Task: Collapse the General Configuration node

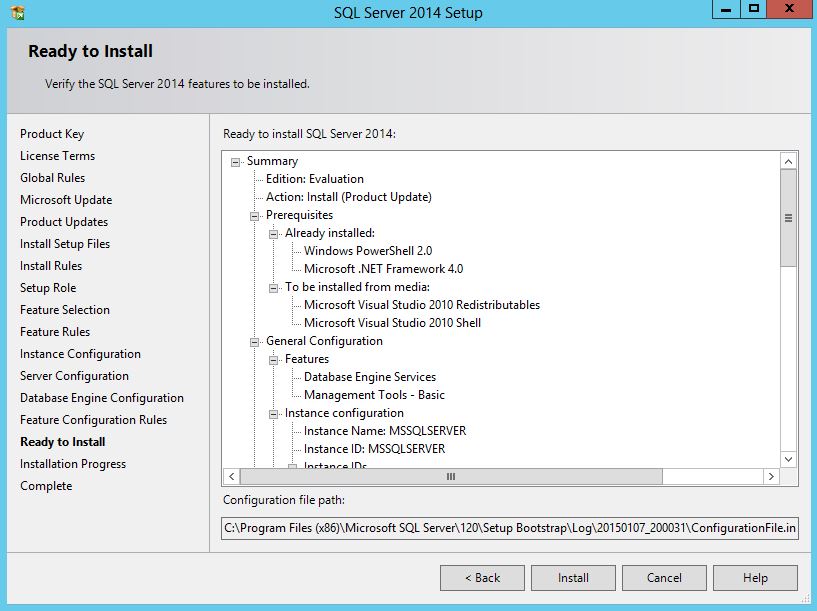Action: [x=255, y=342]
